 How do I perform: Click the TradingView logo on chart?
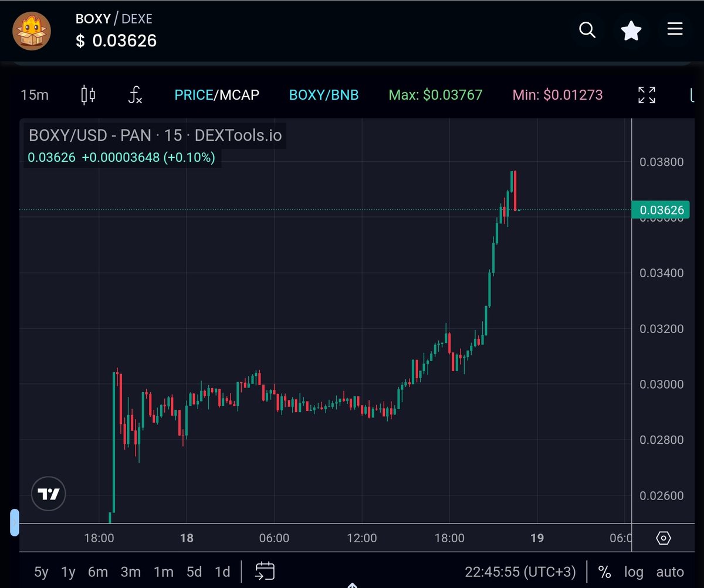coord(49,494)
